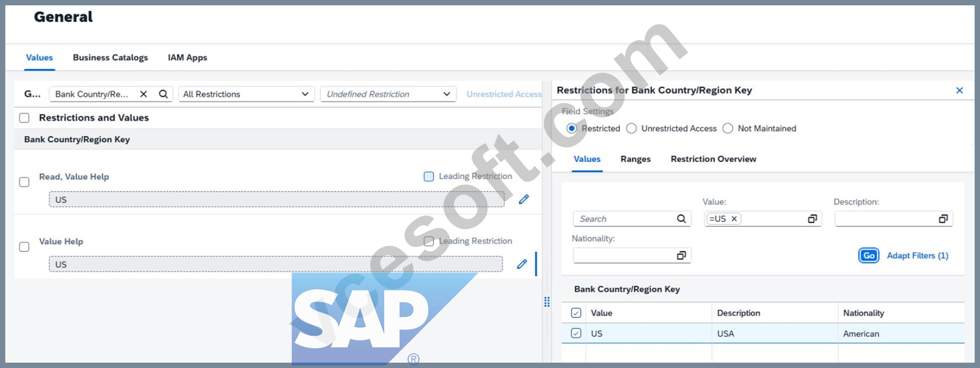This screenshot has width=980, height=368.
Task: Remove the =US token from Value filter
Action: [734, 219]
